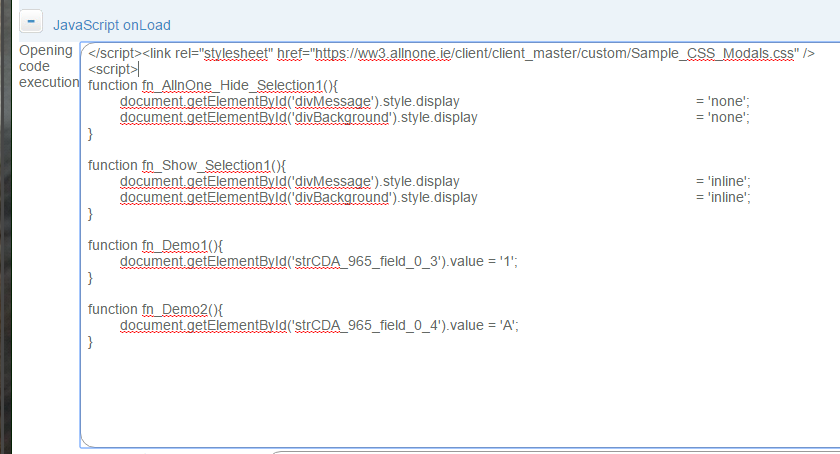The image size is (840, 454).
Task: Click inside the Opening code execution textarea
Action: (x=460, y=245)
